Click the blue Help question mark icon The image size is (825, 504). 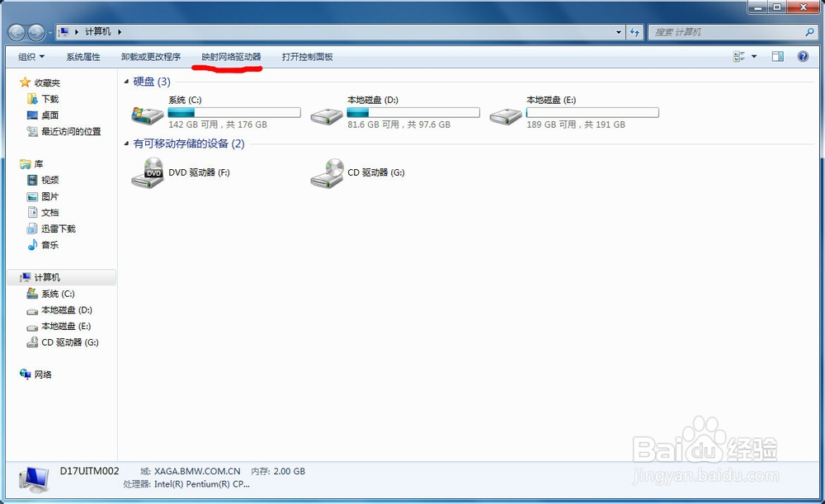coord(802,56)
